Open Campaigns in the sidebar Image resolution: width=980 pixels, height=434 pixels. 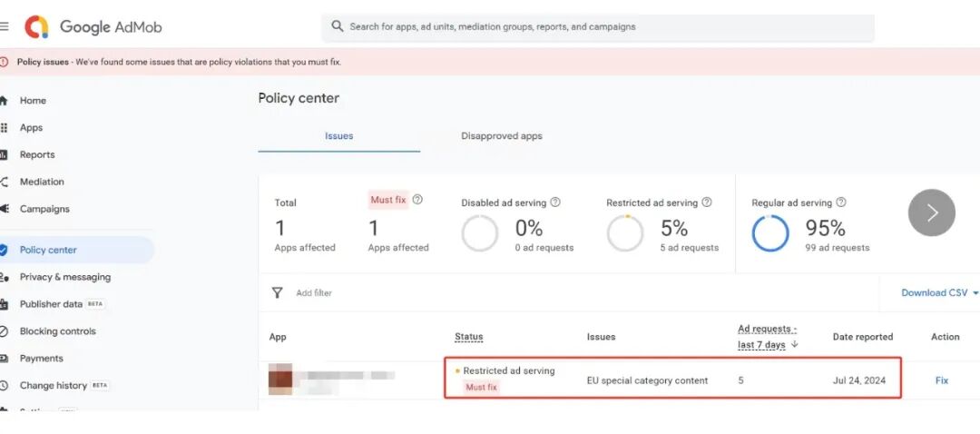pyautogui.click(x=44, y=209)
